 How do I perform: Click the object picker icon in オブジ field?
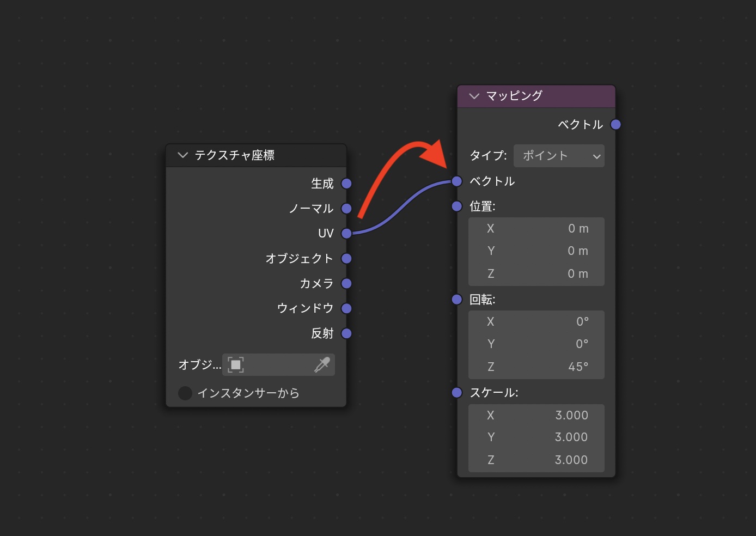pyautogui.click(x=236, y=364)
